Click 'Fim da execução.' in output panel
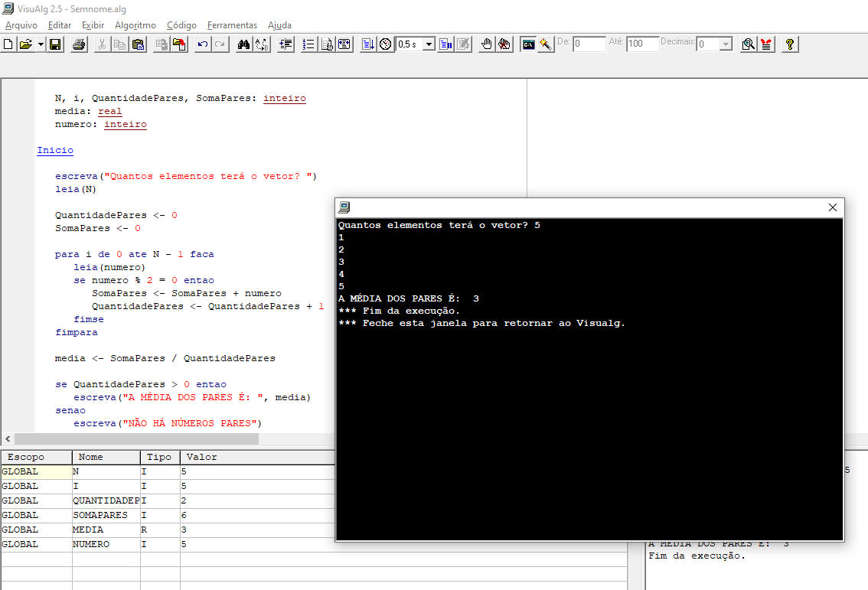868x590 pixels. pos(697,556)
